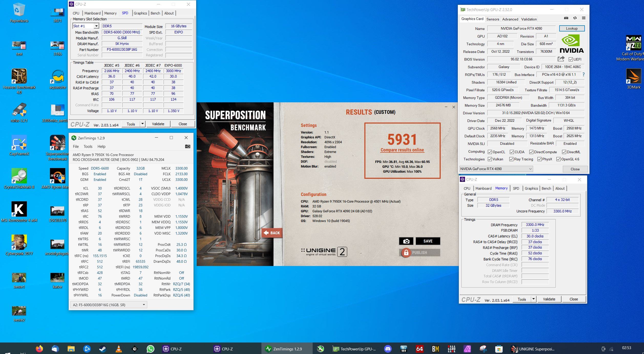Click the ZenTimings screenshot camera icon
This screenshot has width=644, height=354.
click(187, 146)
